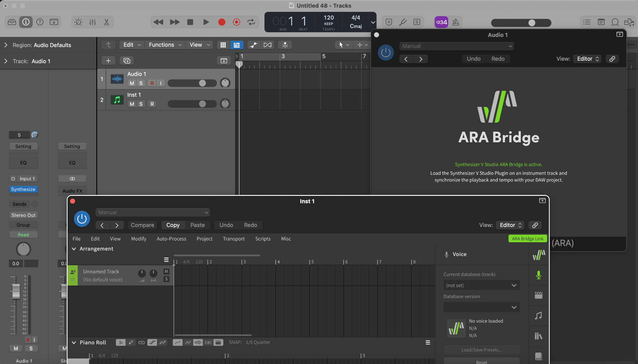Click the ARA Bridge Link button

click(x=527, y=239)
